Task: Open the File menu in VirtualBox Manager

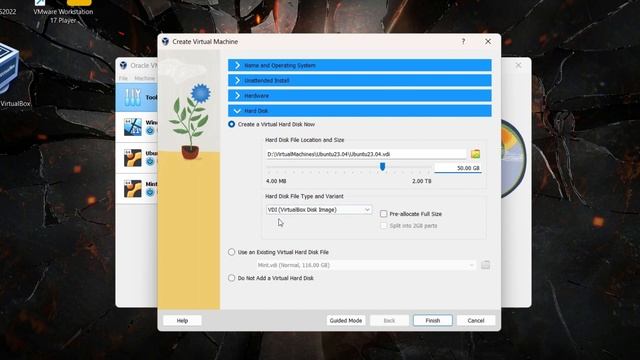Action: coord(123,78)
